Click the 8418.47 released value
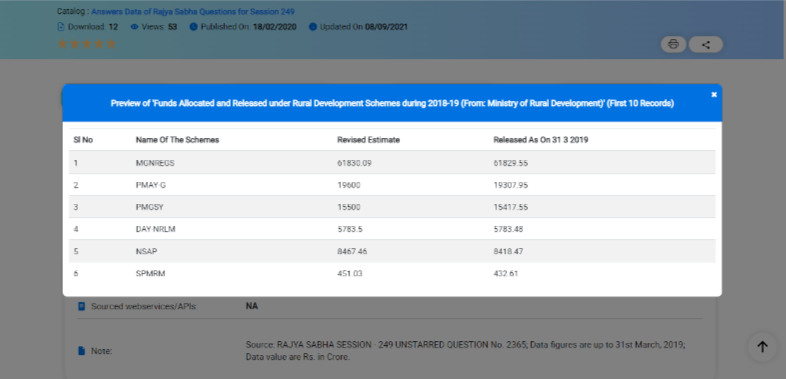Screen dimensions: 786x379 pyautogui.click(x=508, y=251)
